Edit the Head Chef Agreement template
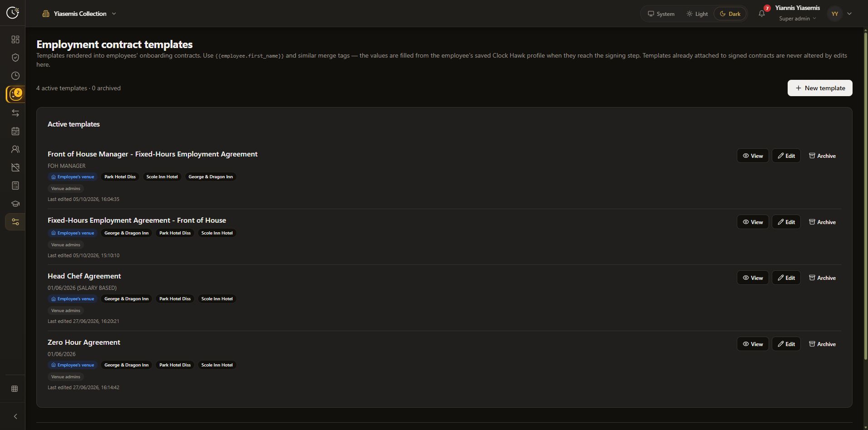The width and height of the screenshot is (868, 430). pyautogui.click(x=786, y=278)
